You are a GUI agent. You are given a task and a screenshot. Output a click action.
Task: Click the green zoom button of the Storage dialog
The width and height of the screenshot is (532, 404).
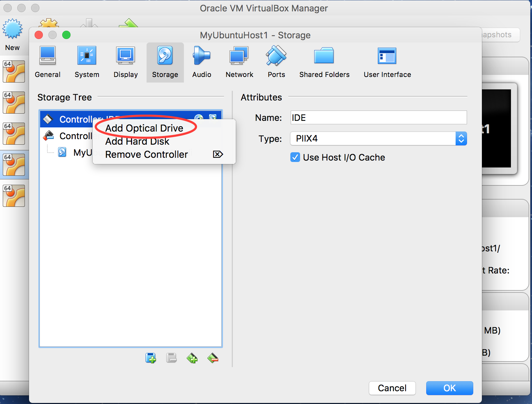coord(66,35)
